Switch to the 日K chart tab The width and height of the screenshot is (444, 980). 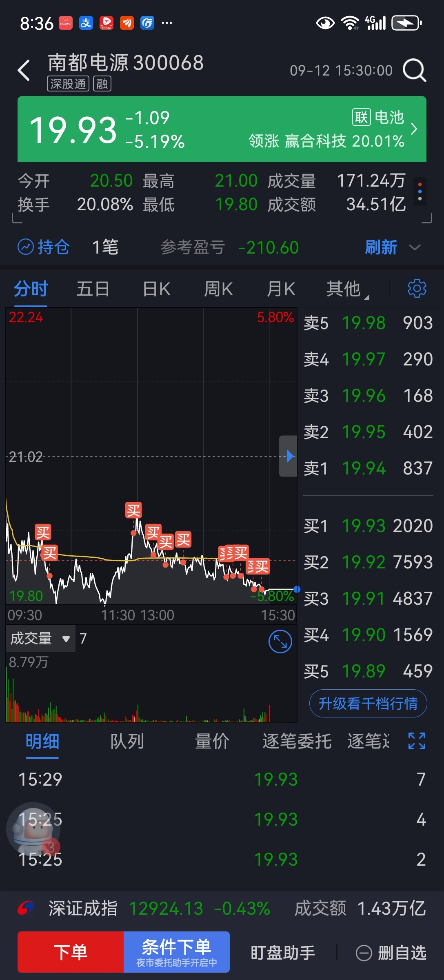click(x=157, y=289)
